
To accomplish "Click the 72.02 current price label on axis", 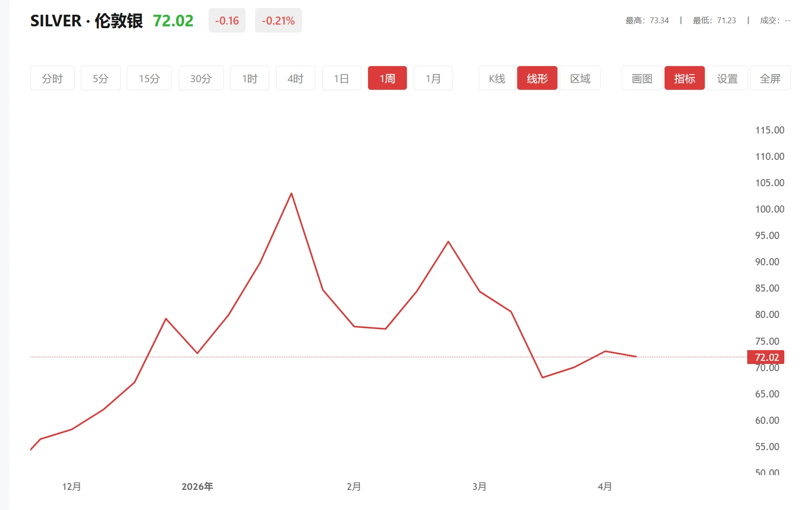I will [x=766, y=357].
